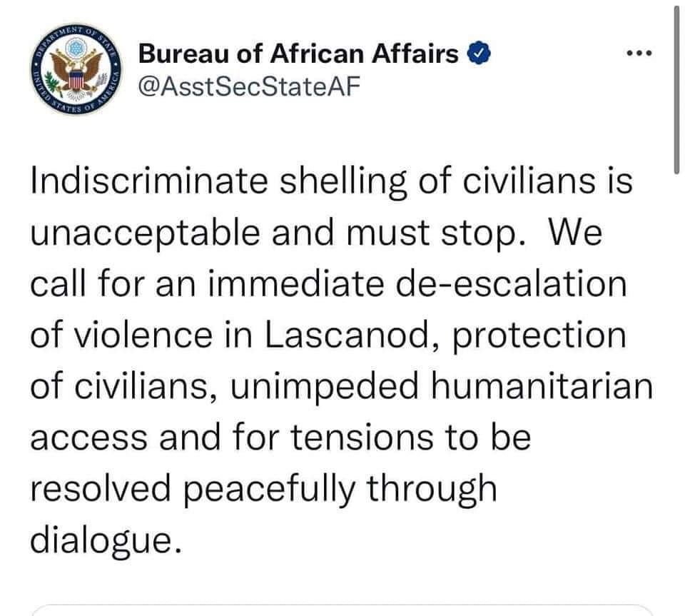Click the blue verified checkmark badge

pyautogui.click(x=479, y=54)
